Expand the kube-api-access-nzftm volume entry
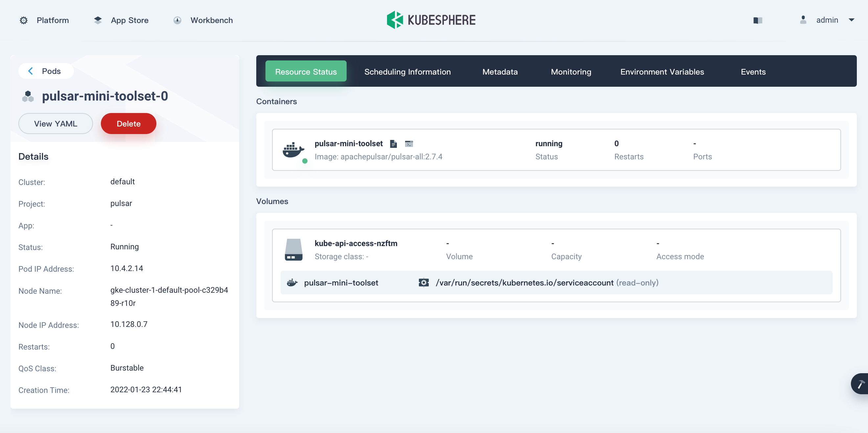868x433 pixels. pos(356,243)
